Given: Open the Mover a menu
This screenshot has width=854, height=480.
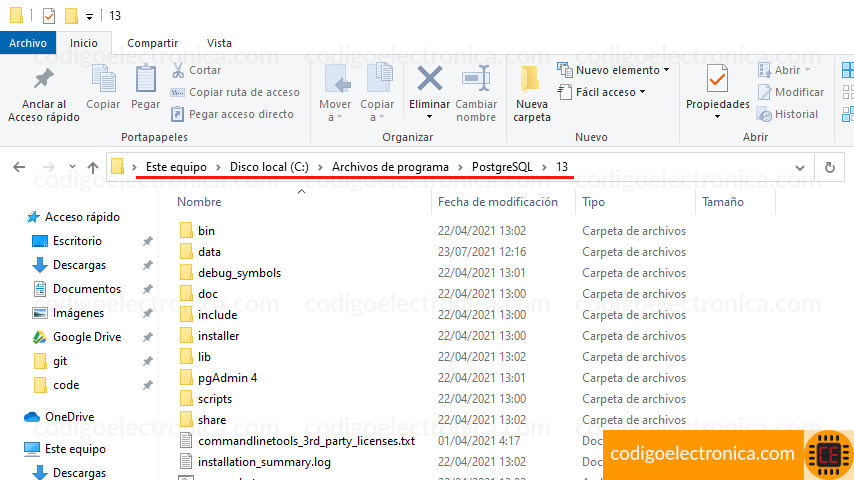Looking at the screenshot, I should (335, 93).
